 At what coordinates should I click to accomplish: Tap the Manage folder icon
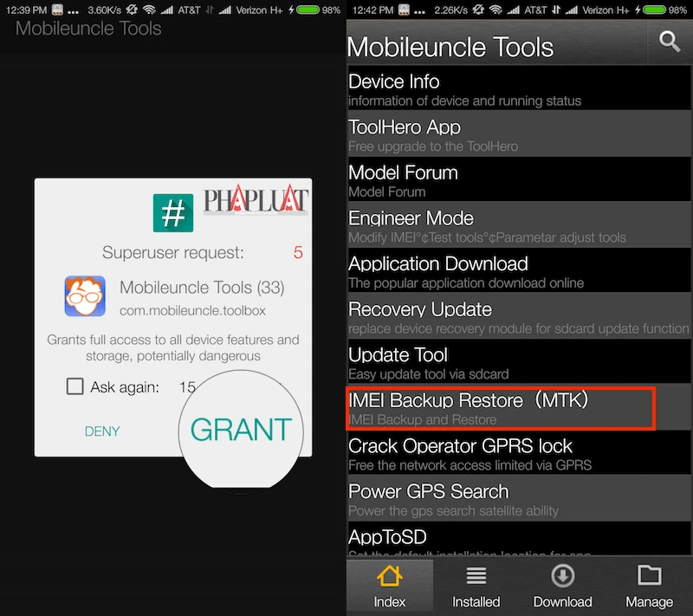[649, 575]
